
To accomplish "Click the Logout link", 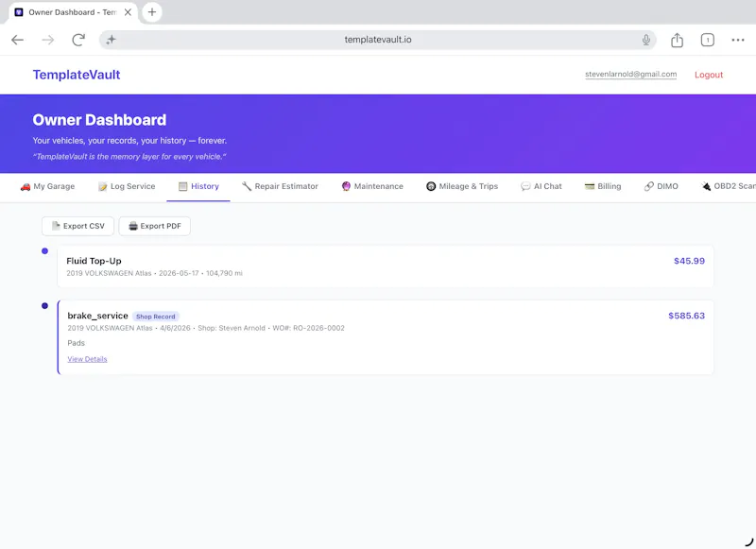I will pos(708,75).
